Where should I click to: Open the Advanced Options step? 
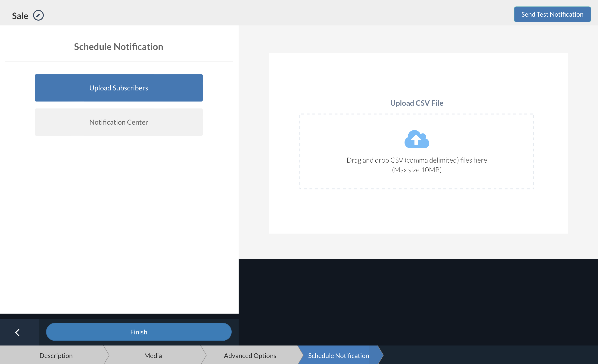[x=250, y=355]
